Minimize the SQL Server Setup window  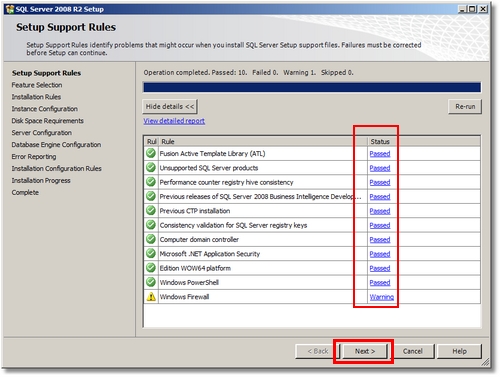(x=462, y=9)
